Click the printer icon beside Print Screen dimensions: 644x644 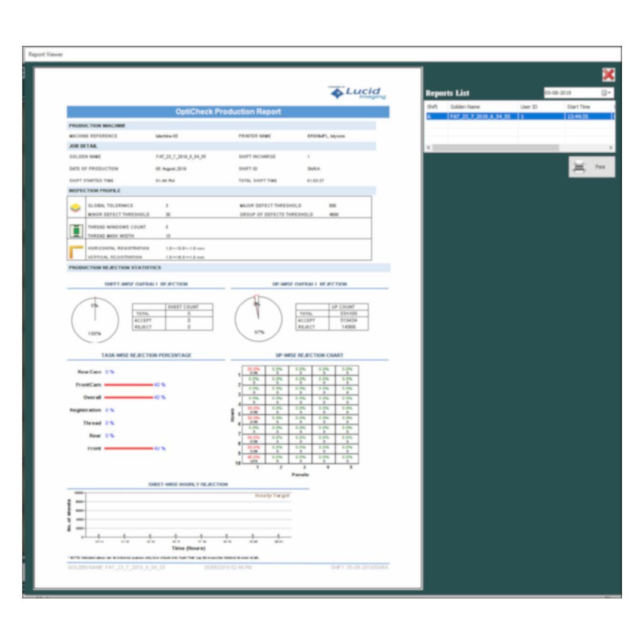[579, 168]
